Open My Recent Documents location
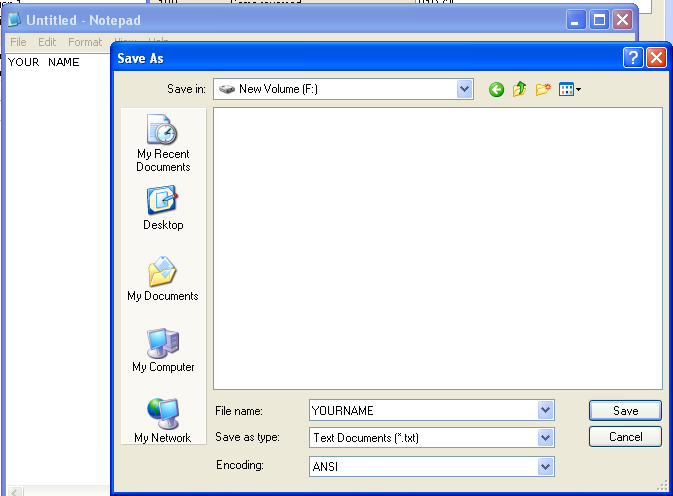Viewport: 673px width, 496px height. pyautogui.click(x=163, y=143)
